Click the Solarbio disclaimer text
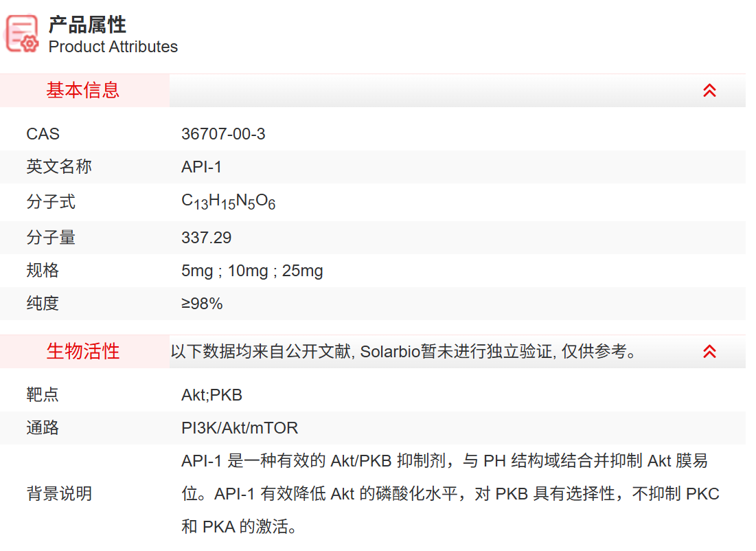Screen dimensions: 756x551 pyautogui.click(x=404, y=352)
